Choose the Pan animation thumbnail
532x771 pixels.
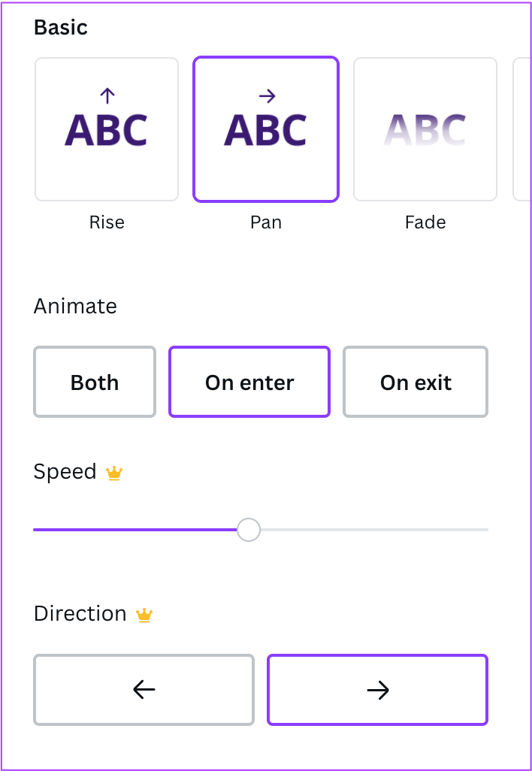point(266,129)
